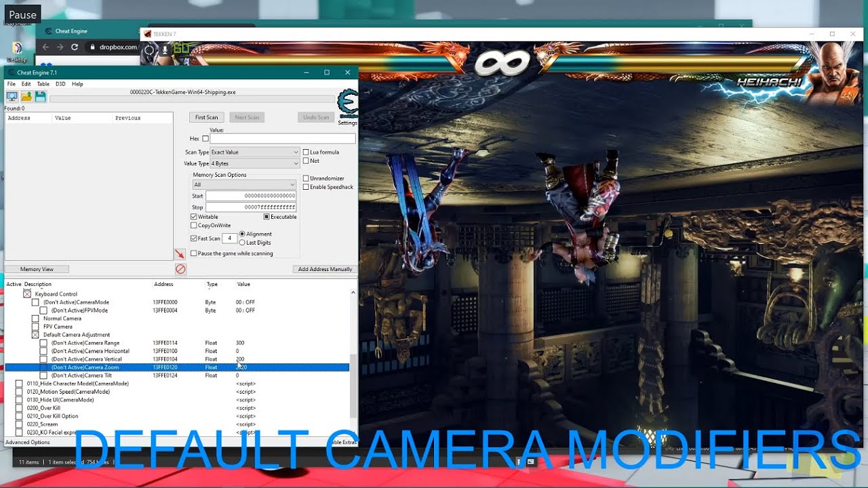Click the Undo Scan button
Screen dimensions: 868x488
point(316,117)
